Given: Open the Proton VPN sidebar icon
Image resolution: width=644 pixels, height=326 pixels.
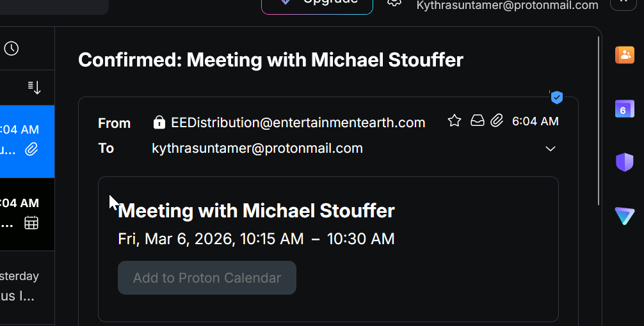Looking at the screenshot, I should [624, 216].
